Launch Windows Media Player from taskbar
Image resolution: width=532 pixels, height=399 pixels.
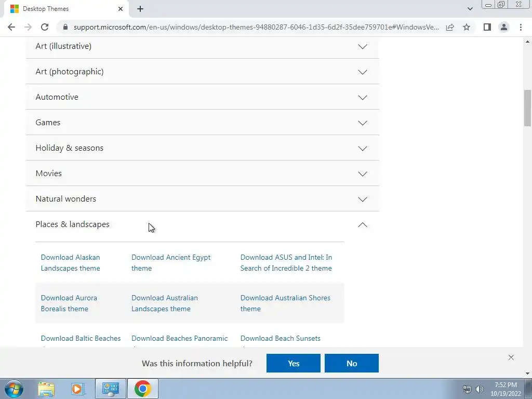tap(77, 389)
